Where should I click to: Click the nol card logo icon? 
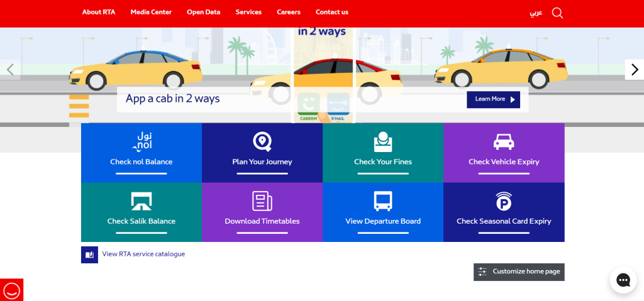click(142, 141)
